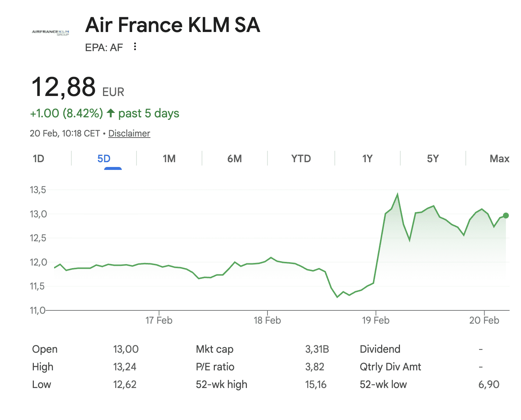Click the 18 Feb date axis label
This screenshot has height=420, width=521.
(x=267, y=320)
